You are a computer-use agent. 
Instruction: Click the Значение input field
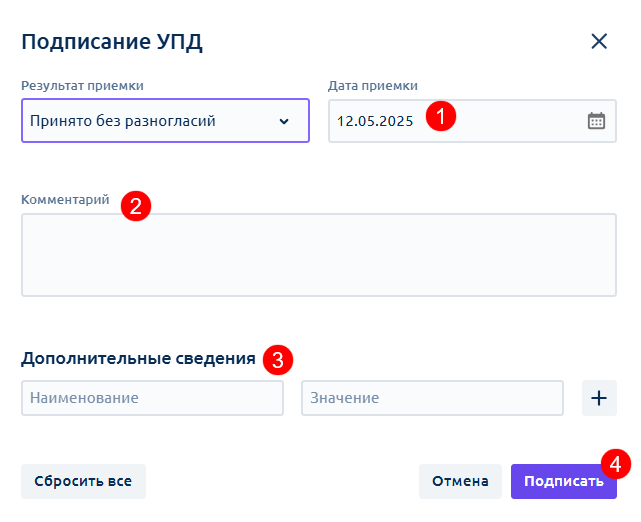tap(433, 398)
